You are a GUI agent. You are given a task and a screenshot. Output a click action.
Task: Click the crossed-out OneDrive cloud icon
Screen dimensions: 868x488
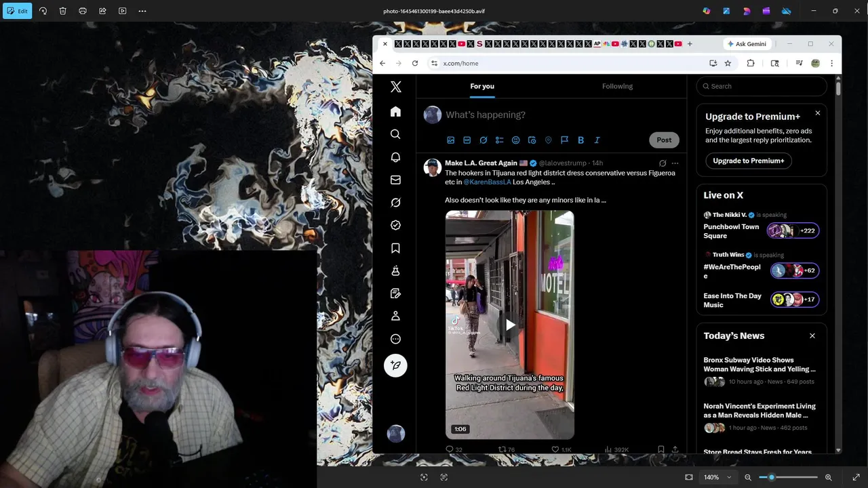(787, 11)
